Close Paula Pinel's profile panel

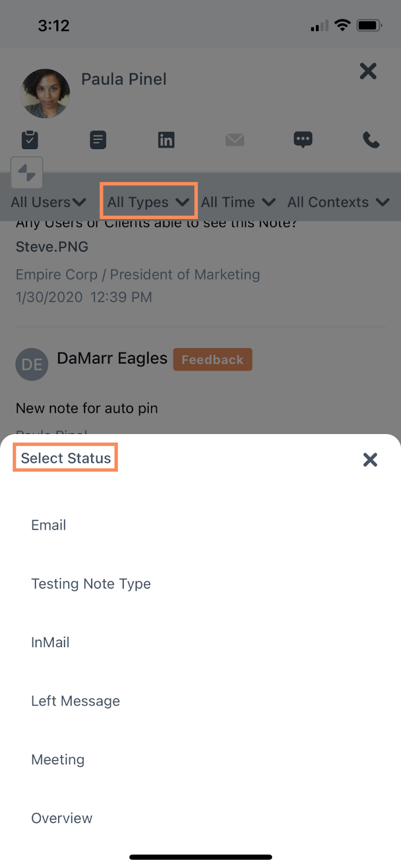[368, 71]
